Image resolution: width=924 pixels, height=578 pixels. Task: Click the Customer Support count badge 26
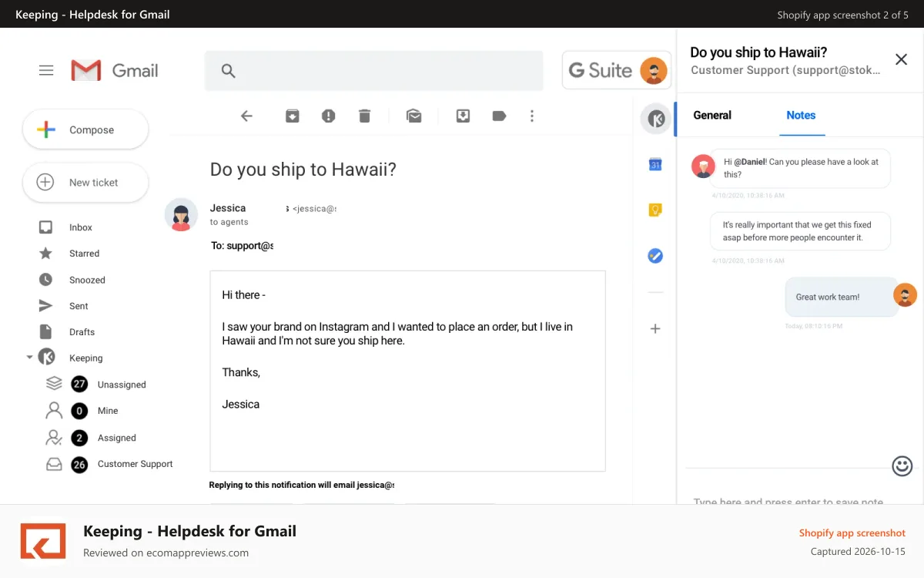[x=79, y=465]
